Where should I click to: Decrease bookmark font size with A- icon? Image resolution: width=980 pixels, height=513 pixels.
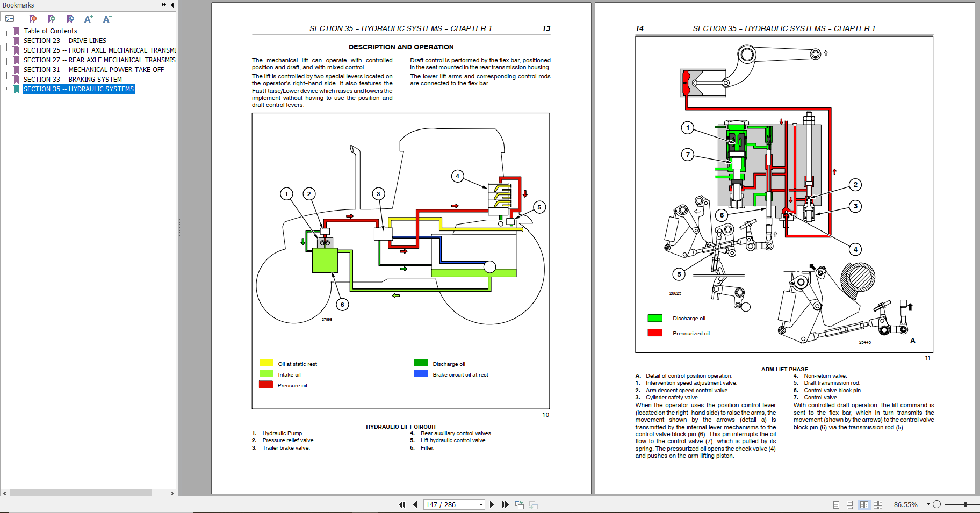[107, 19]
